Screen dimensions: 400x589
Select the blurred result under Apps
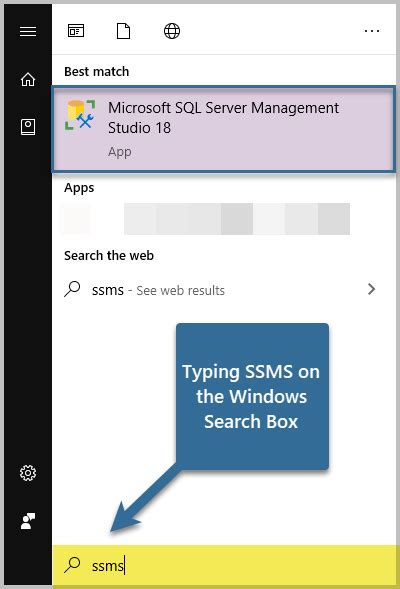[206, 219]
